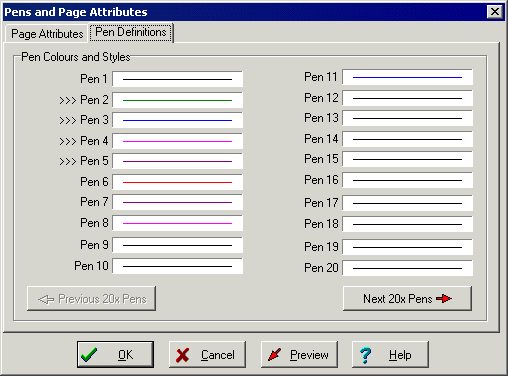Choose the blue Pen 3 style box
The image size is (508, 376).
[x=177, y=120]
